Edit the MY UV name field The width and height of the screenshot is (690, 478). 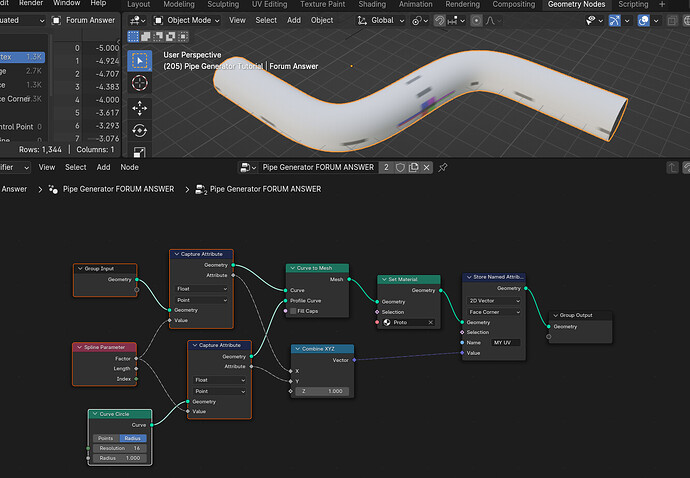tap(506, 343)
